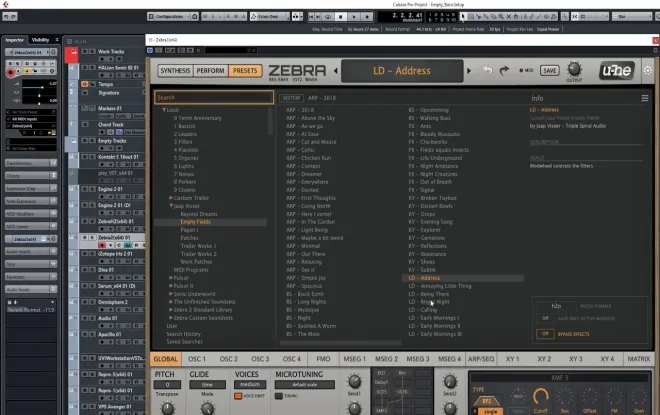Toggle Save Only Active Modules switch
Screen dimensions: 660x415
point(545,318)
